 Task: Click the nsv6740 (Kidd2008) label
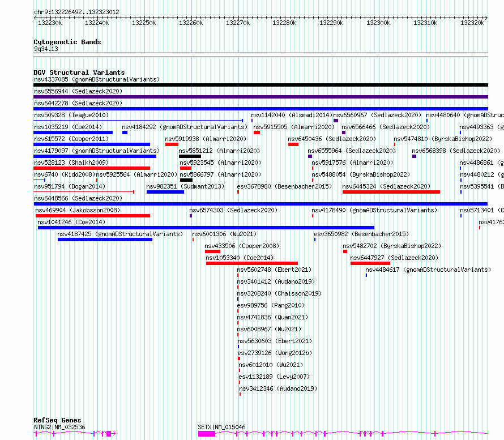point(65,174)
